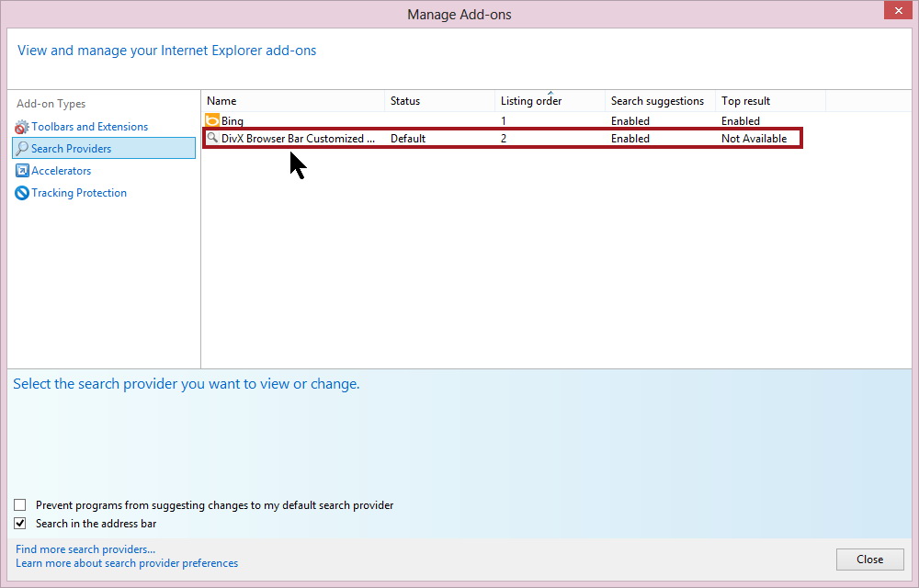919x588 pixels.
Task: Sort by the Name column header
Action: point(293,101)
